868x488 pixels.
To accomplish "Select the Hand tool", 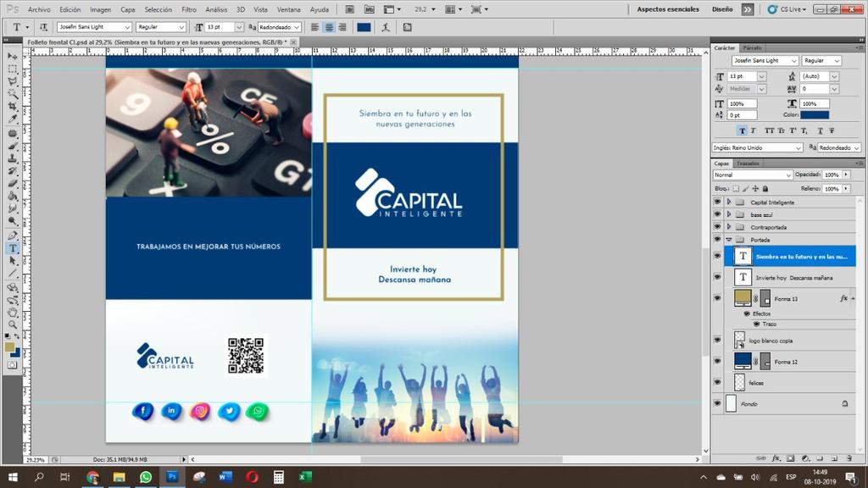I will point(12,313).
